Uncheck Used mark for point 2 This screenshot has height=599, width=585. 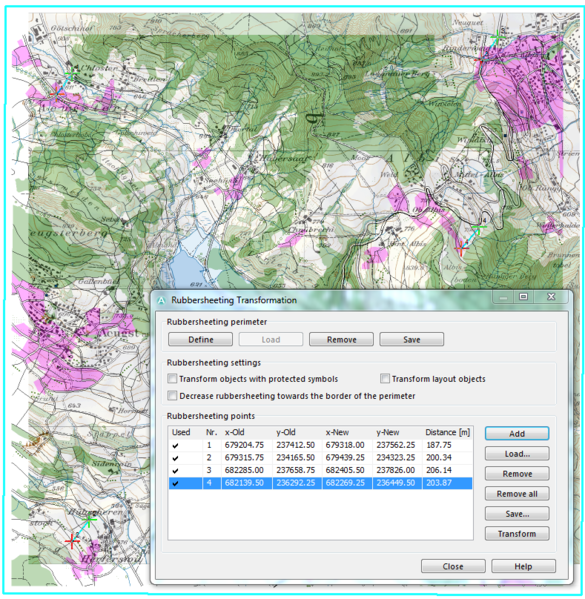pos(175,458)
